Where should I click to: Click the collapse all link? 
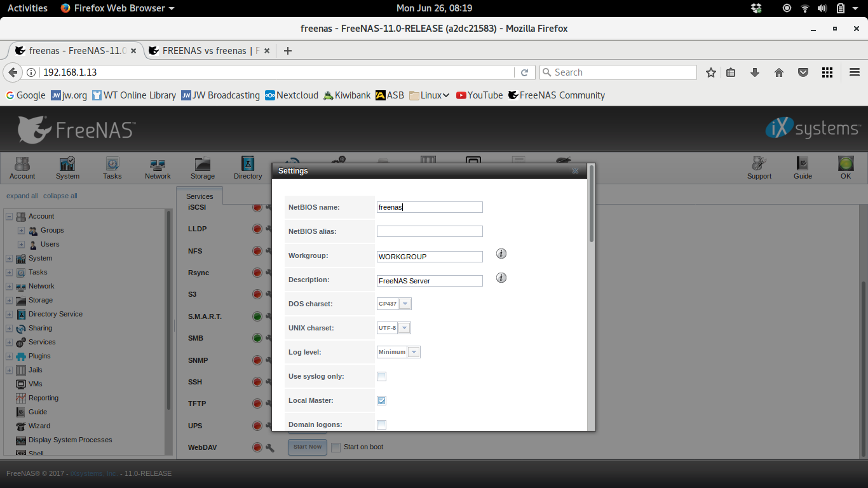[x=60, y=196]
